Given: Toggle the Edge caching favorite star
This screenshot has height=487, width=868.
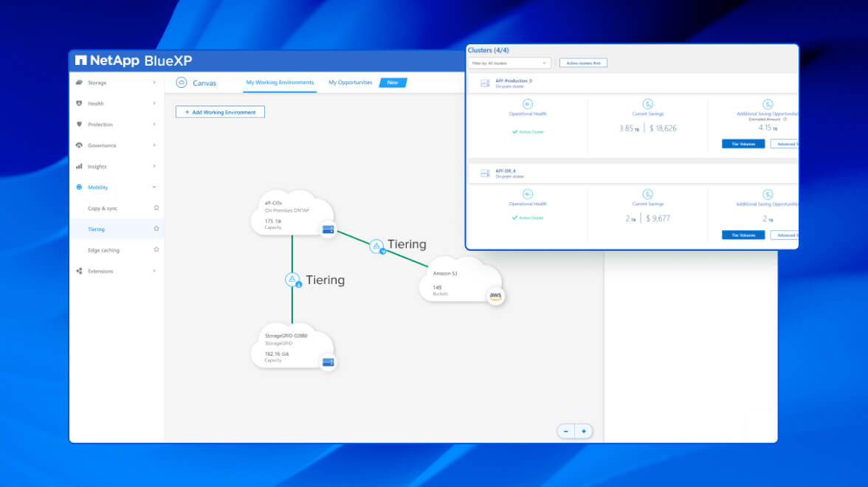Looking at the screenshot, I should tap(156, 249).
